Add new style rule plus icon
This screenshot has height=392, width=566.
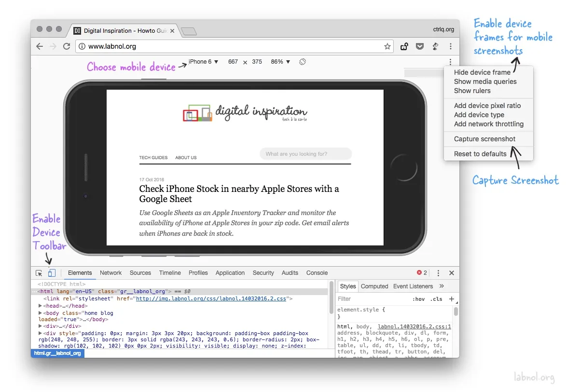pos(452,299)
